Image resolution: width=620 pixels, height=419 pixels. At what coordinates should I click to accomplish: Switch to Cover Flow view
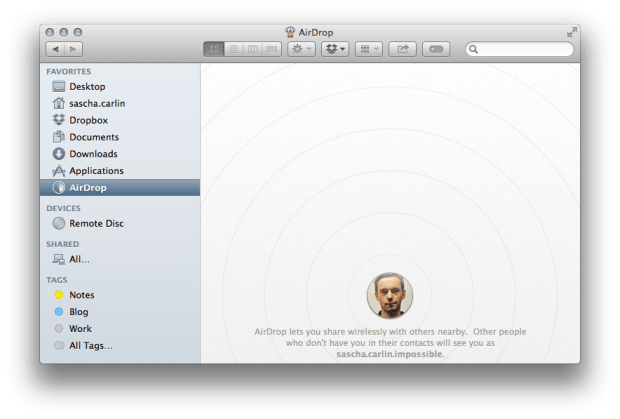272,49
